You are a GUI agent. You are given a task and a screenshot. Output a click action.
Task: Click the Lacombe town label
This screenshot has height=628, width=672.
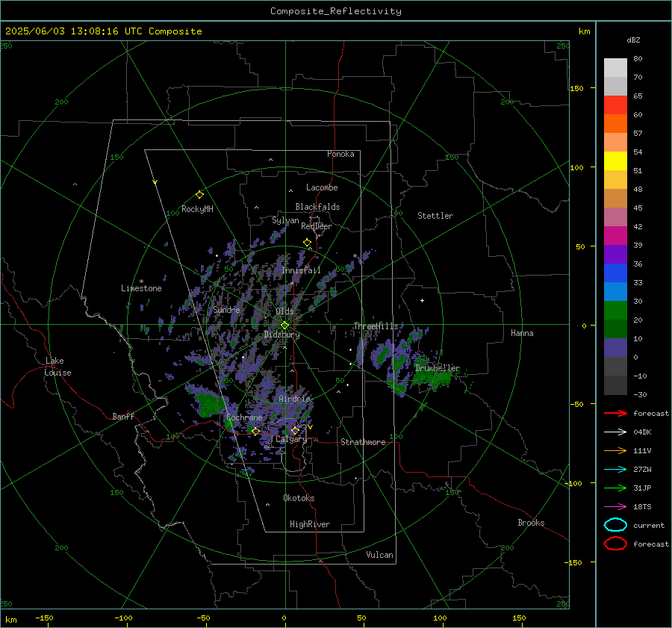(322, 187)
